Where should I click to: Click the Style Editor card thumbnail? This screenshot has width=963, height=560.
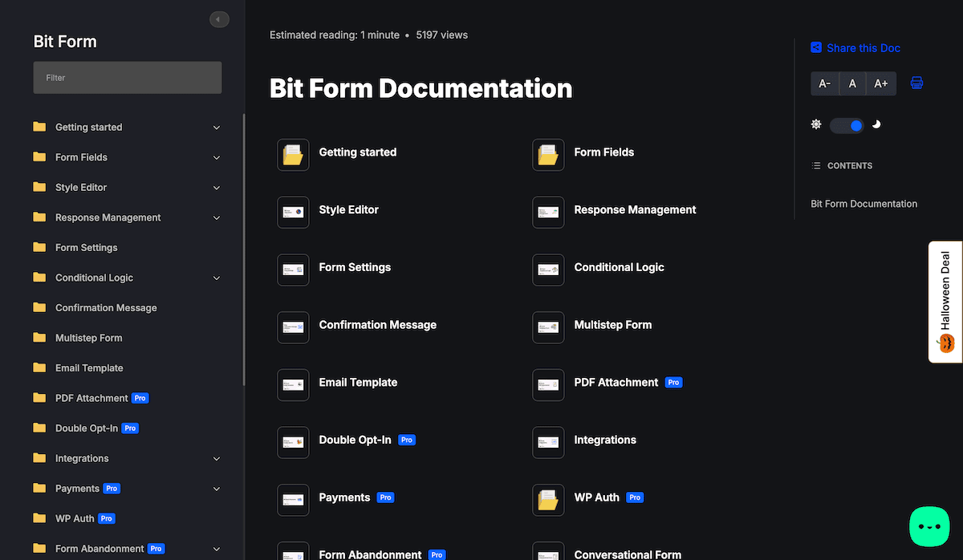coord(293,213)
